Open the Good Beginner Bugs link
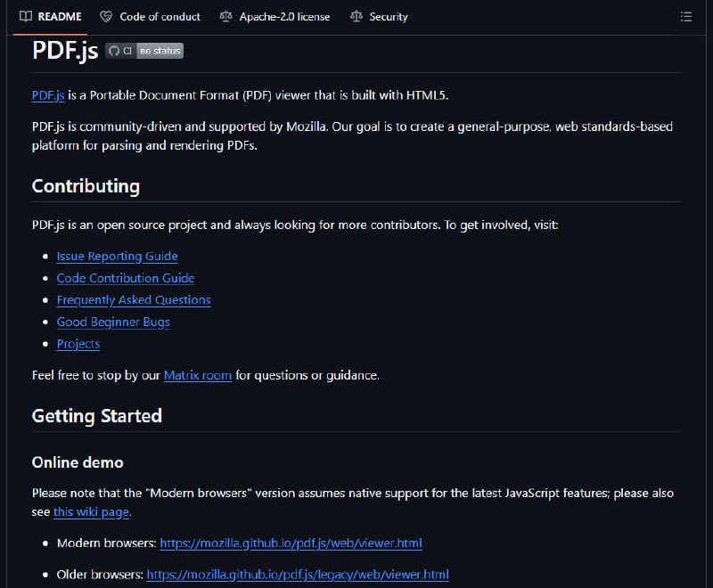Screen dimensions: 713x588 [113, 322]
